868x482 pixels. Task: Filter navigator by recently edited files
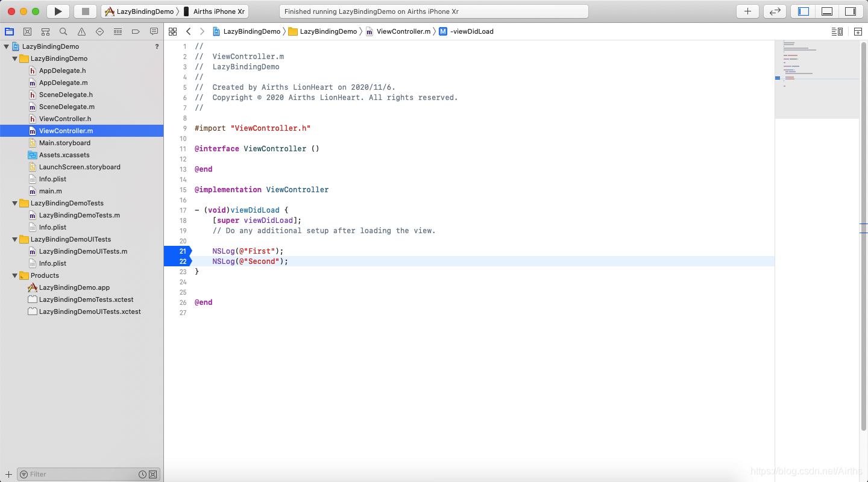(x=142, y=474)
